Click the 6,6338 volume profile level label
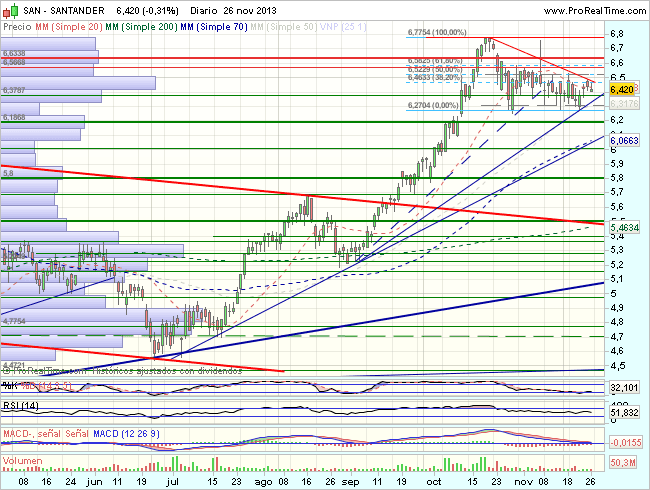650x490 pixels. tap(14, 53)
